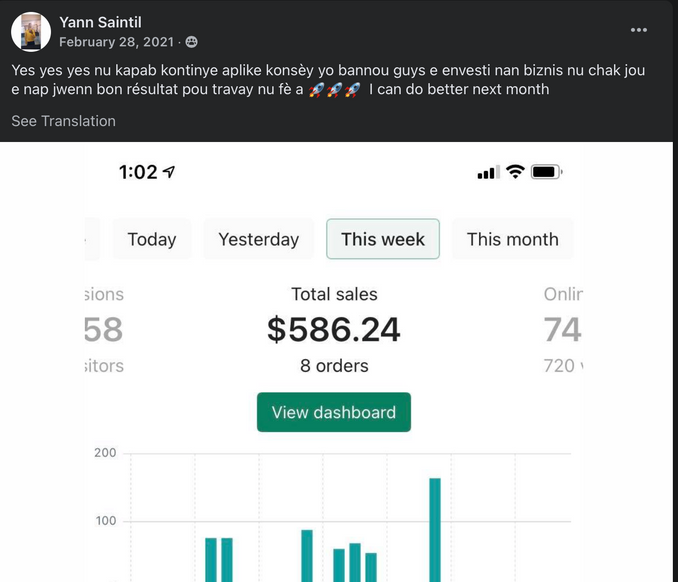This screenshot has width=678, height=582.
Task: Click the public audience globe icon
Action: pos(191,42)
